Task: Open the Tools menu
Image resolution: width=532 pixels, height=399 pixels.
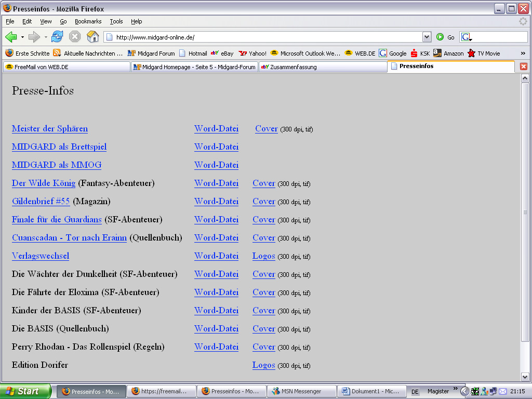Action: [x=116, y=21]
